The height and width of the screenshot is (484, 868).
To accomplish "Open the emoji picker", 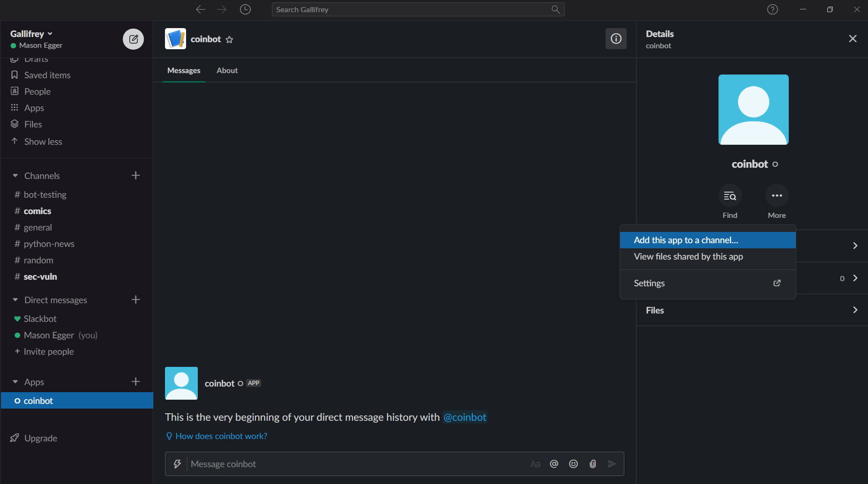I will pyautogui.click(x=573, y=464).
